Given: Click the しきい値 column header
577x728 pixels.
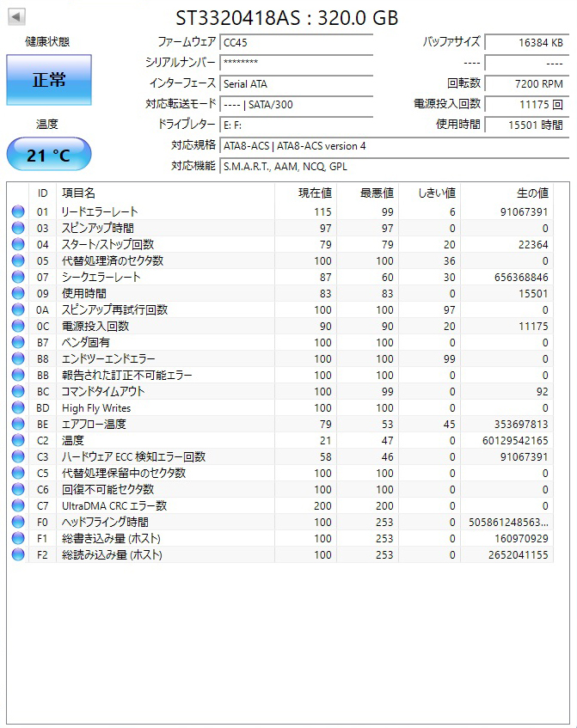Looking at the screenshot, I should (x=436, y=193).
